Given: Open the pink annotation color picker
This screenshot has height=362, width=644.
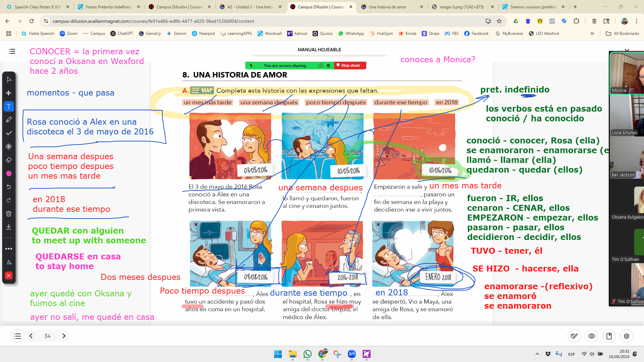Looking at the screenshot, I should [9, 173].
